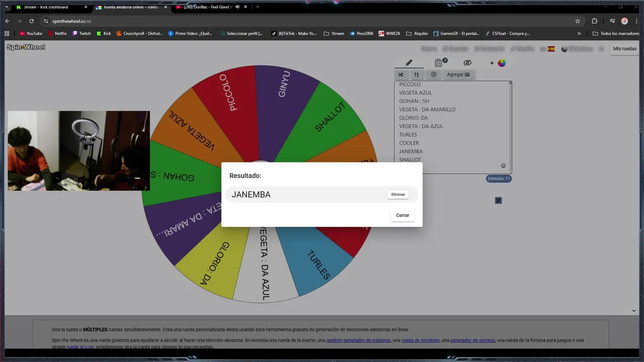Open the CSFloat bookmark
This screenshot has height=362, width=644.
point(507,34)
